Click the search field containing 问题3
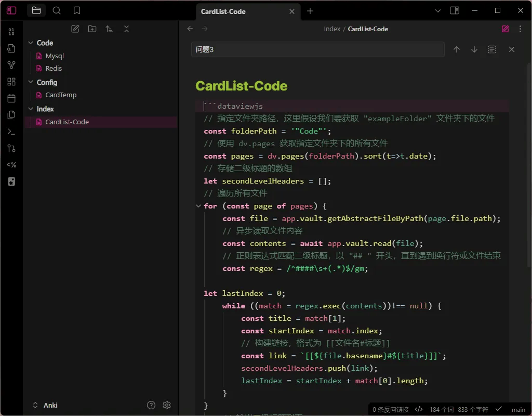Screen dimensions: 532x416 (317, 49)
